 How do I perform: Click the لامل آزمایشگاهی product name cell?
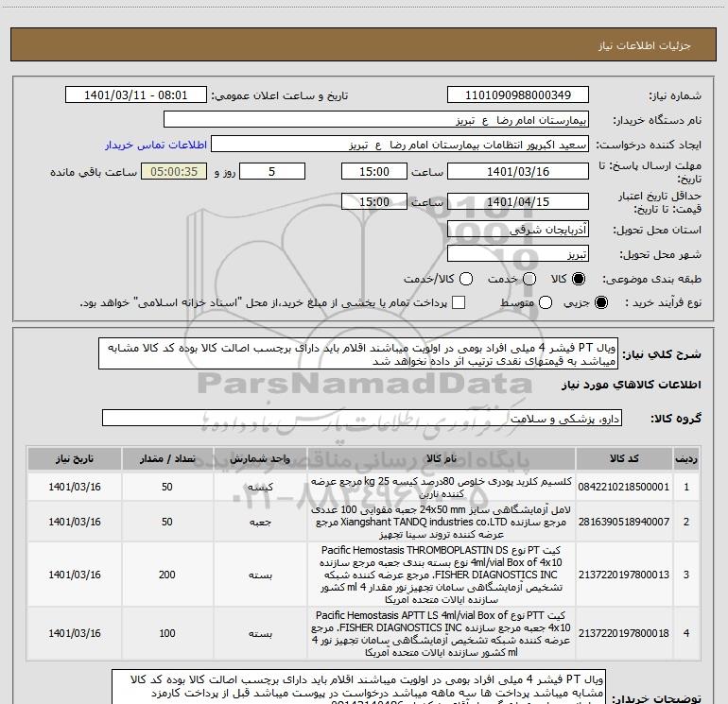[442, 522]
